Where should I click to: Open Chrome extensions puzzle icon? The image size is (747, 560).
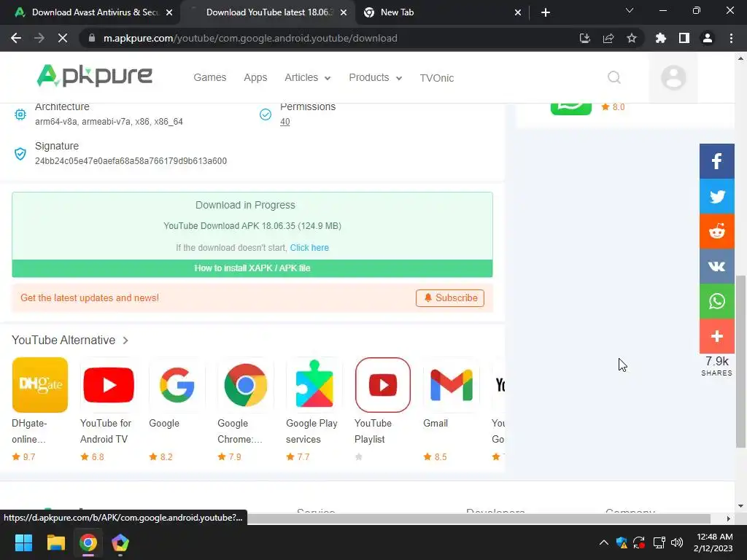(x=660, y=38)
